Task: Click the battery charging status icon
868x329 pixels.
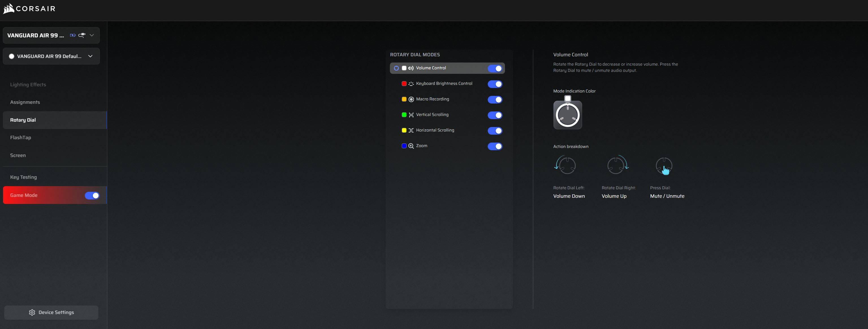Action: coord(72,35)
